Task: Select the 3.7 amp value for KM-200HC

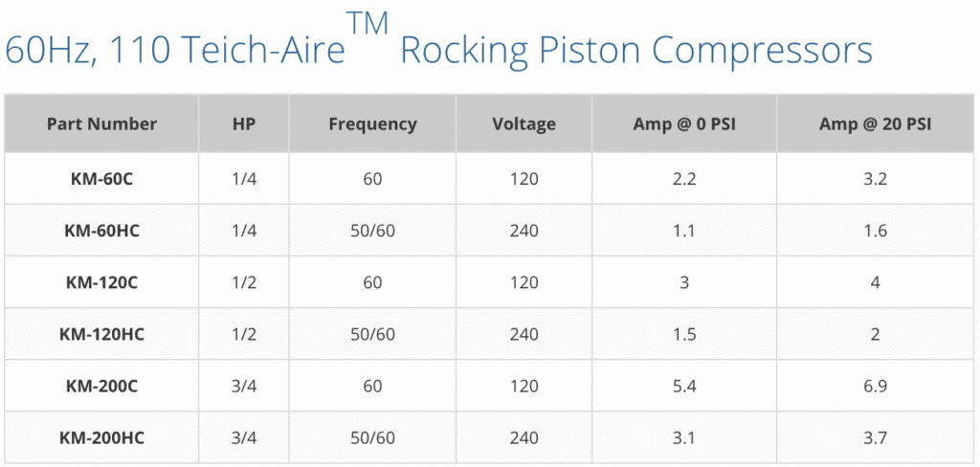Action: point(875,437)
